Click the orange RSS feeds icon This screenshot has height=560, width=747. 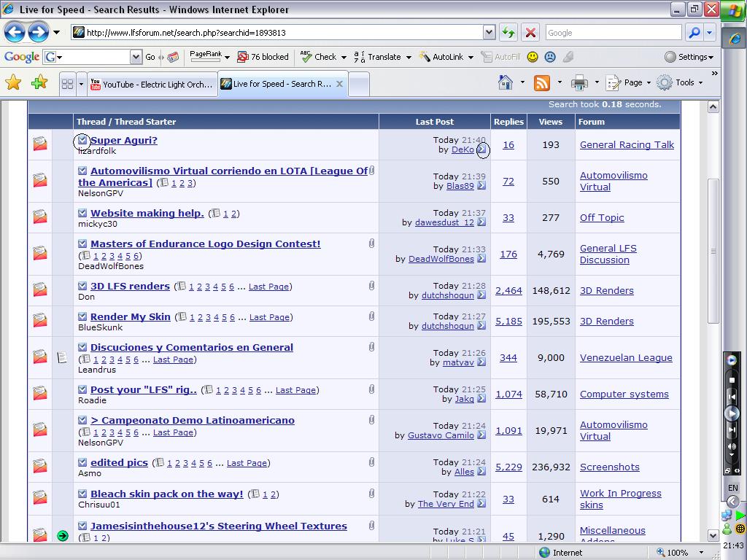coord(542,83)
